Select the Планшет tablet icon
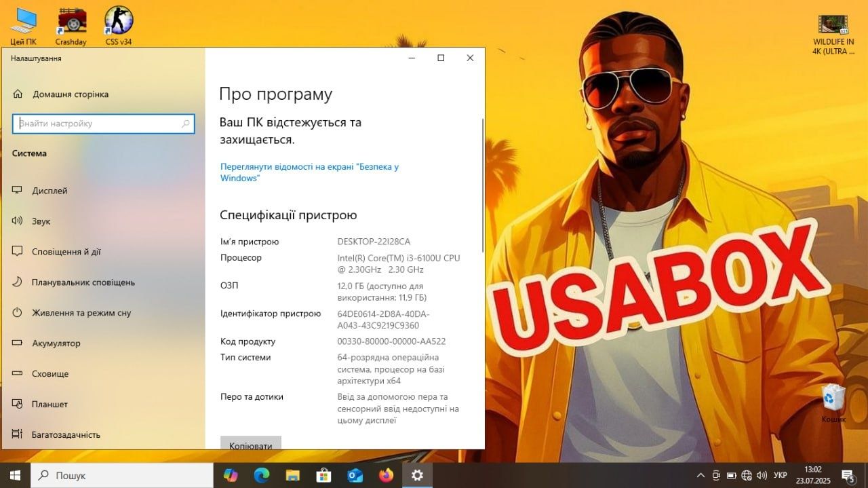The height and width of the screenshot is (488, 868). point(18,405)
